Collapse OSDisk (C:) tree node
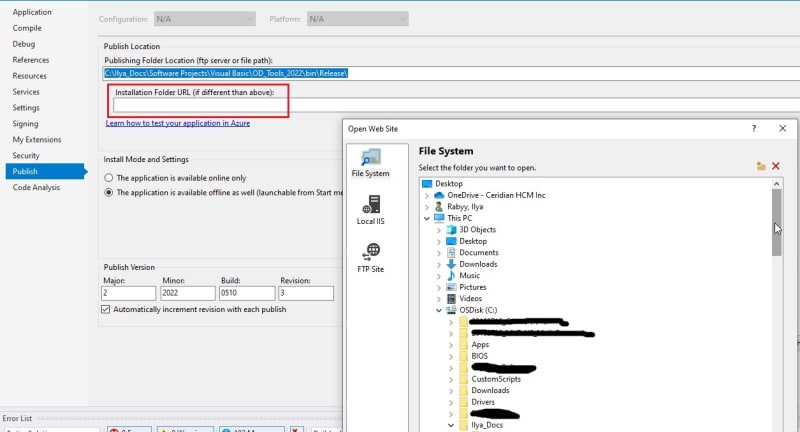 pyautogui.click(x=439, y=310)
